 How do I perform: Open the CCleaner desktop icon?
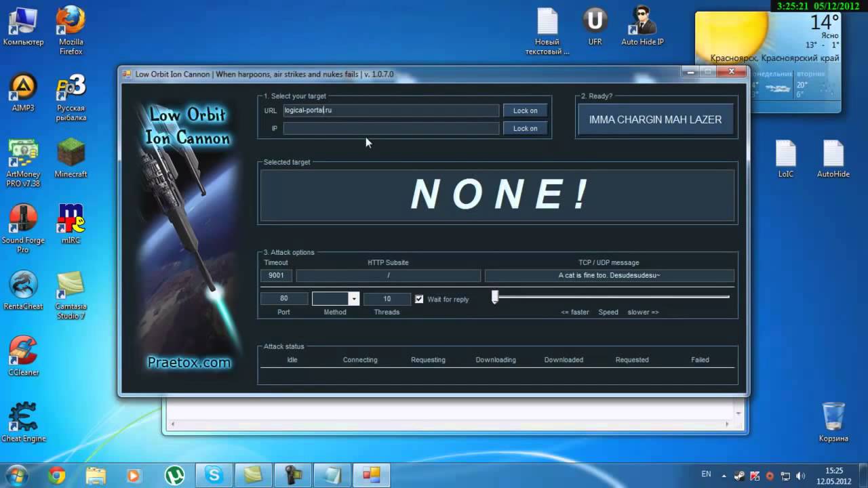(23, 356)
